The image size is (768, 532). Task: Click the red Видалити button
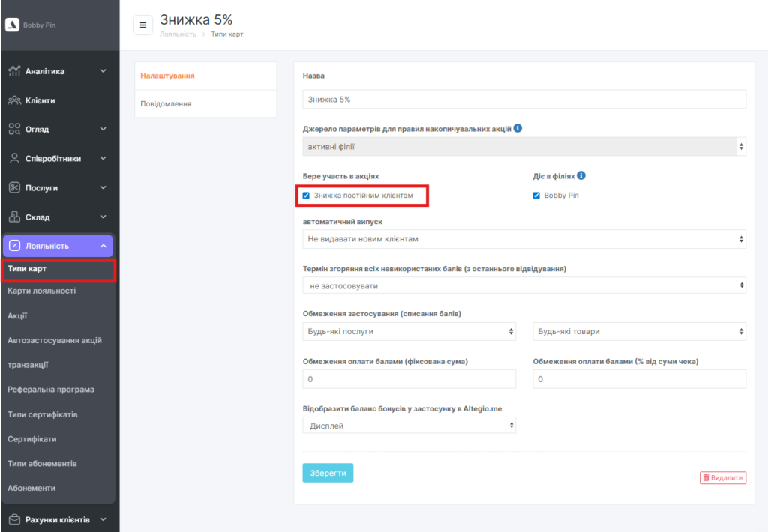click(x=723, y=477)
